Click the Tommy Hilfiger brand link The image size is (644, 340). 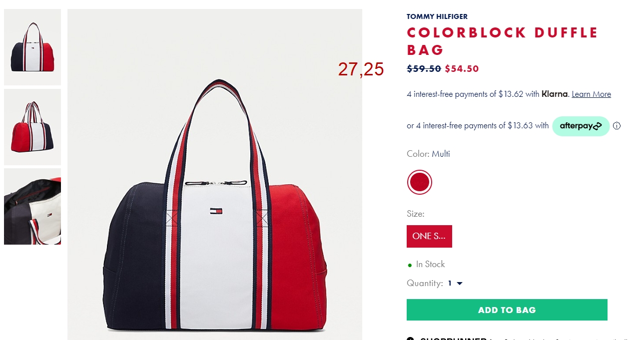437,16
